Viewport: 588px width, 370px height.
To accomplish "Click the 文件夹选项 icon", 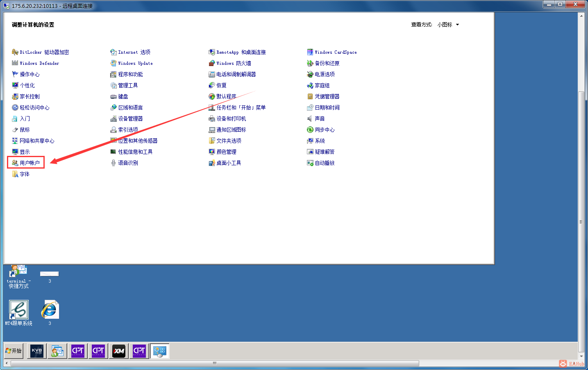I will click(212, 141).
